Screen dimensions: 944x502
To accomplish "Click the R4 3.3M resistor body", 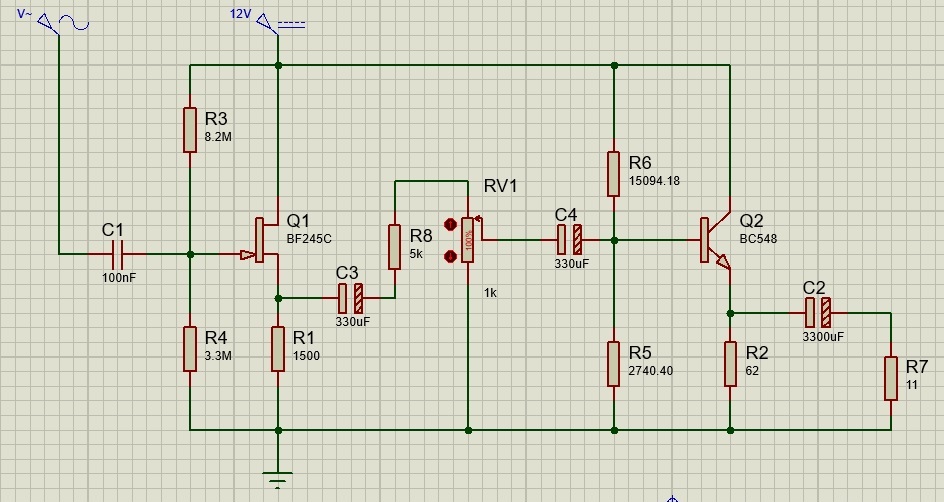I will click(190, 349).
